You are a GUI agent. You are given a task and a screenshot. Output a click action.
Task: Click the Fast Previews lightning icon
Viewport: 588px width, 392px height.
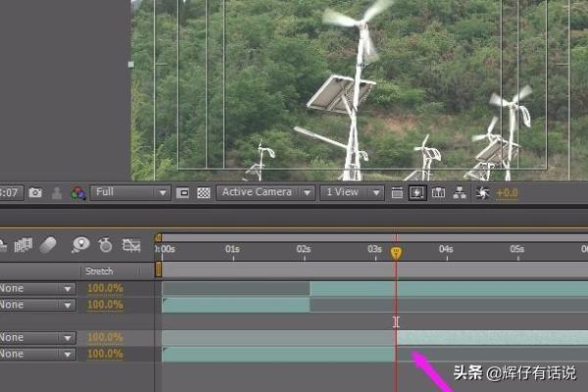(x=417, y=193)
